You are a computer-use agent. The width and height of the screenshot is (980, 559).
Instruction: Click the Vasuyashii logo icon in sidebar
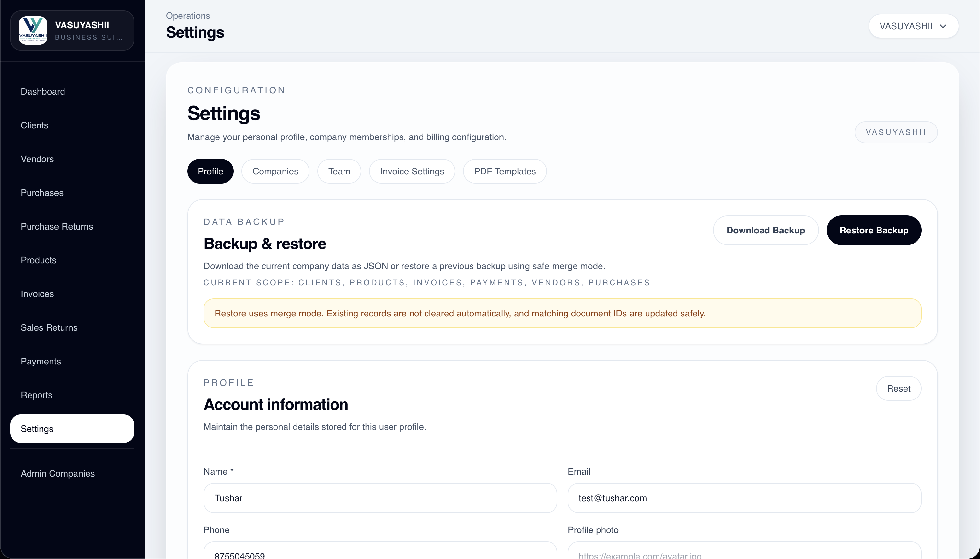(x=33, y=30)
